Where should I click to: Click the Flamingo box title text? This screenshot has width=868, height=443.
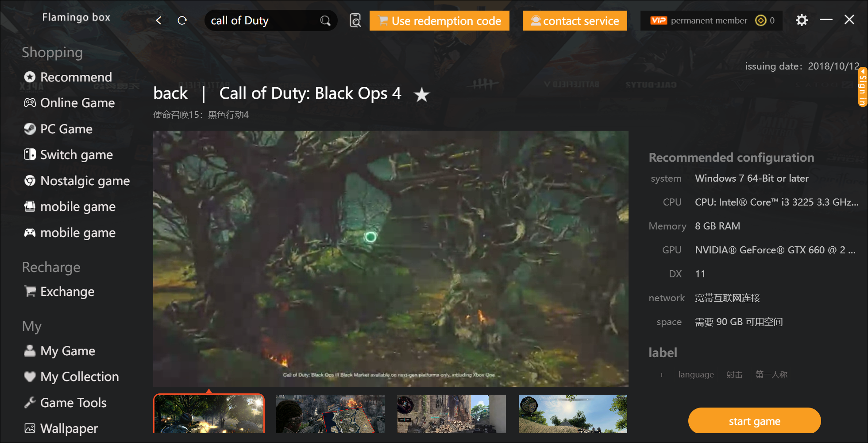[76, 17]
